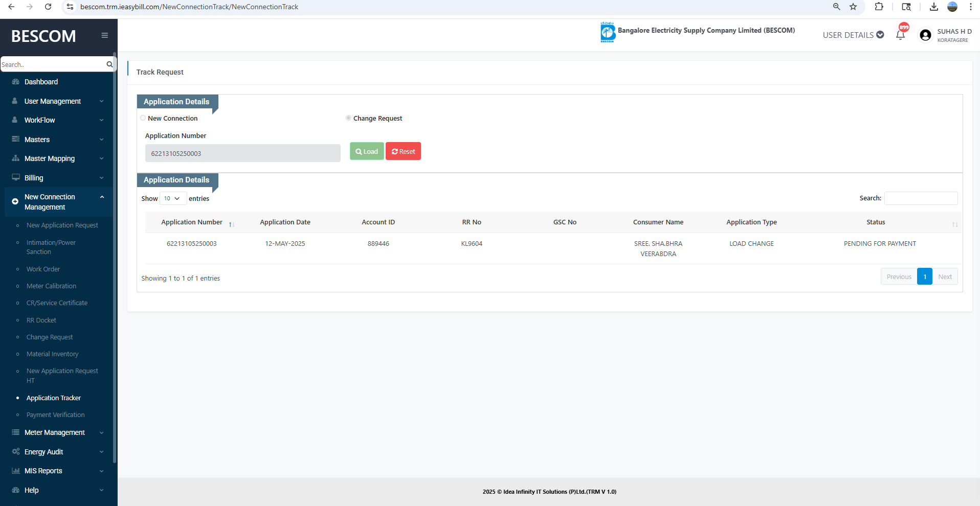The image size is (980, 506).
Task: Open the Show entries count dropdown
Action: pos(173,198)
